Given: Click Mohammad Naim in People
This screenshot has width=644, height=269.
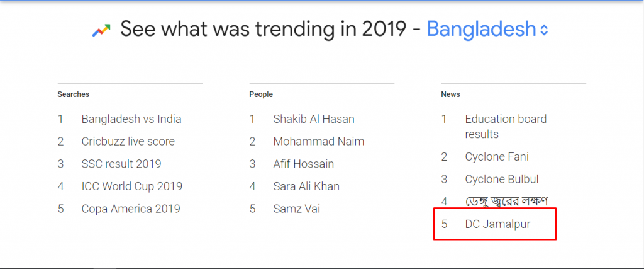Looking at the screenshot, I should point(318,141).
